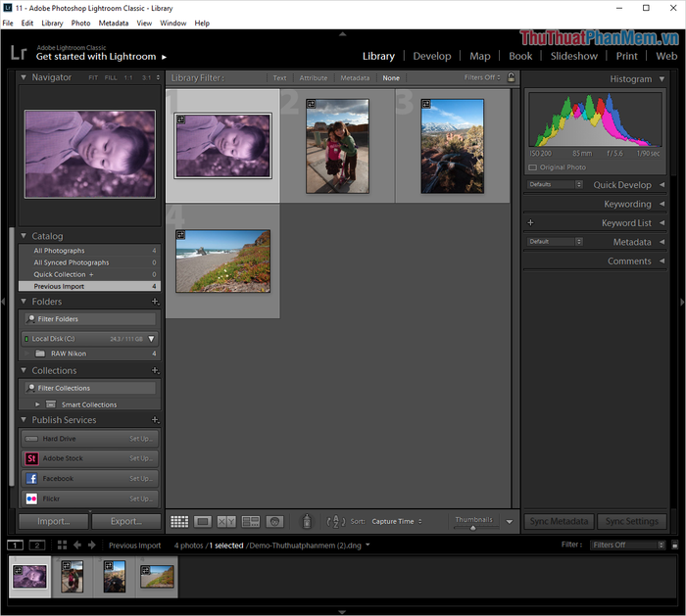This screenshot has width=686, height=616.
Task: Collapse the Collections panel triangle
Action: (24, 370)
